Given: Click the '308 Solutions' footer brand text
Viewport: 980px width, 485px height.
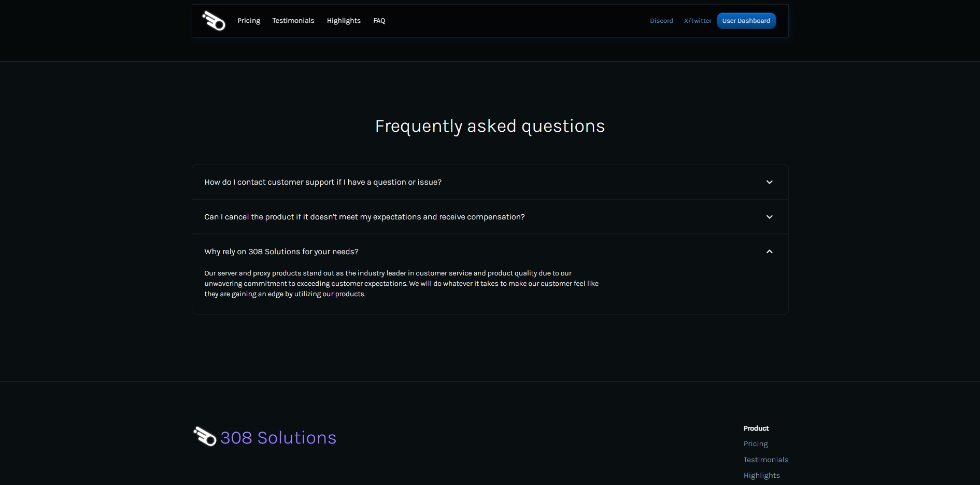Looking at the screenshot, I should 278,437.
